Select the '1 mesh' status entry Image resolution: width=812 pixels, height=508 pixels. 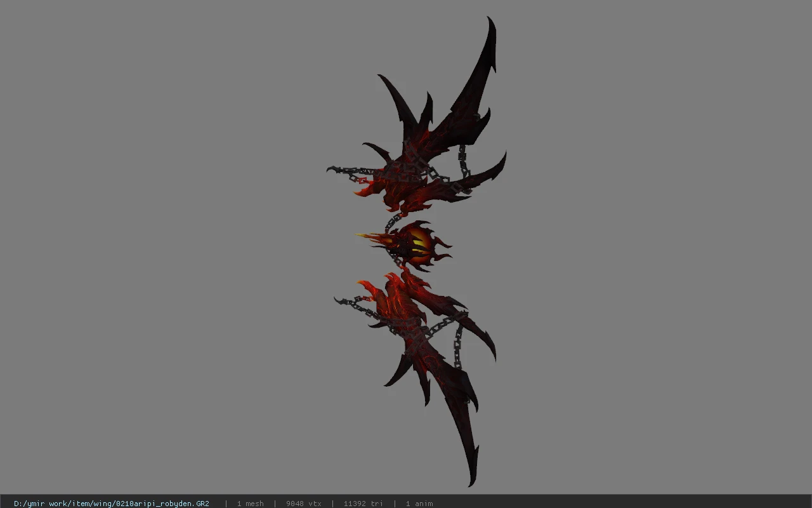click(250, 504)
